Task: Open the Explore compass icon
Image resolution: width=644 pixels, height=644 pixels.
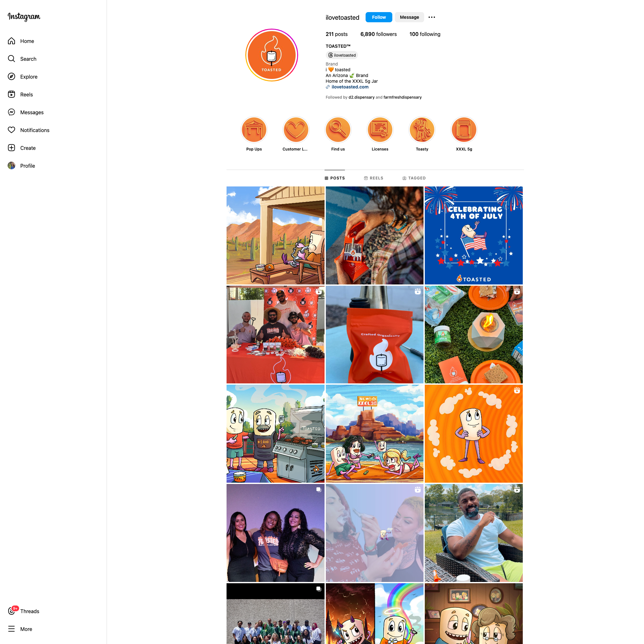Action: 11,77
